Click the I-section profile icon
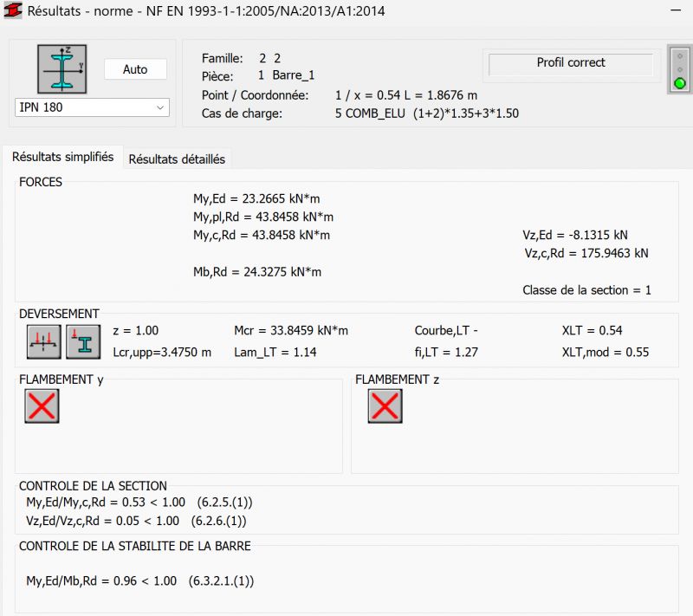This screenshot has width=693, height=616. [62, 68]
